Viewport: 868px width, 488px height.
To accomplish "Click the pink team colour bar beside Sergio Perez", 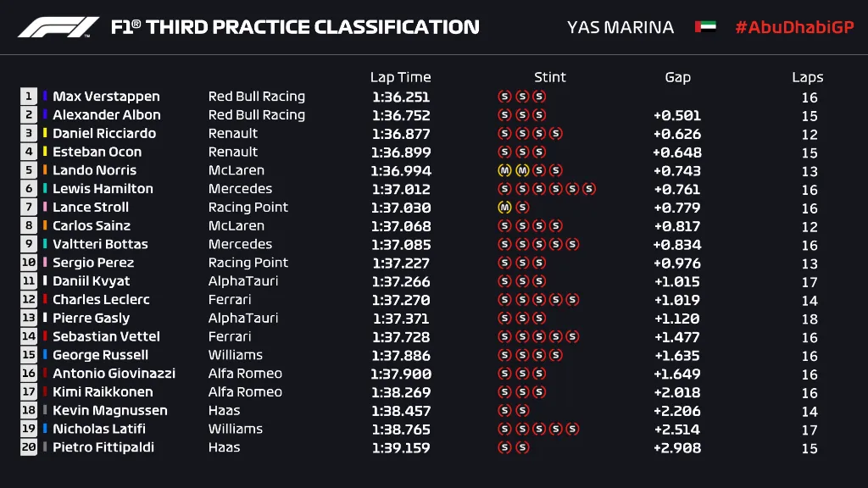I will pos(45,263).
